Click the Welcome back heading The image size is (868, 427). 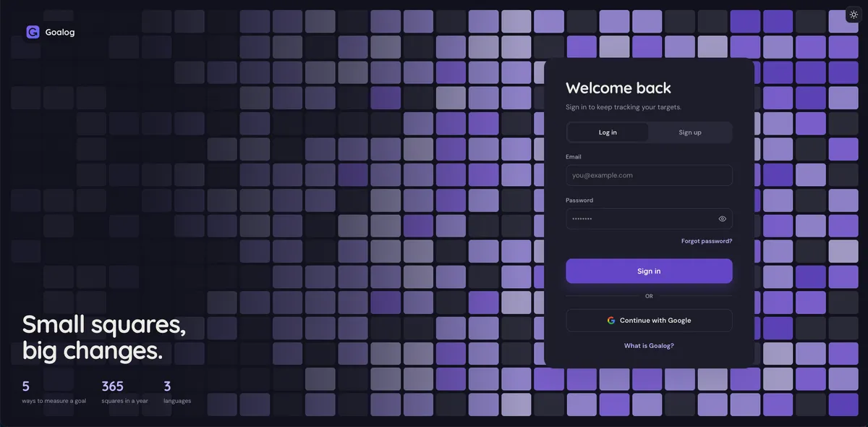(x=618, y=88)
